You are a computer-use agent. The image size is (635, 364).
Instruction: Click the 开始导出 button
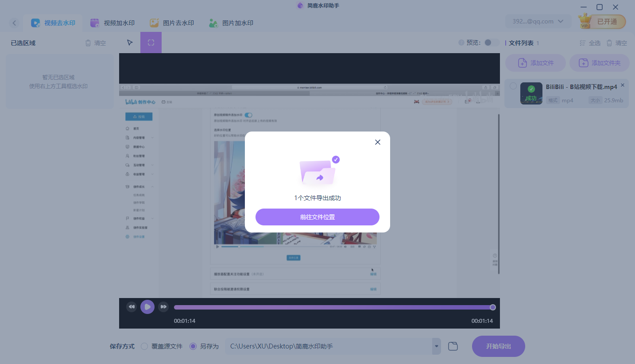499,346
